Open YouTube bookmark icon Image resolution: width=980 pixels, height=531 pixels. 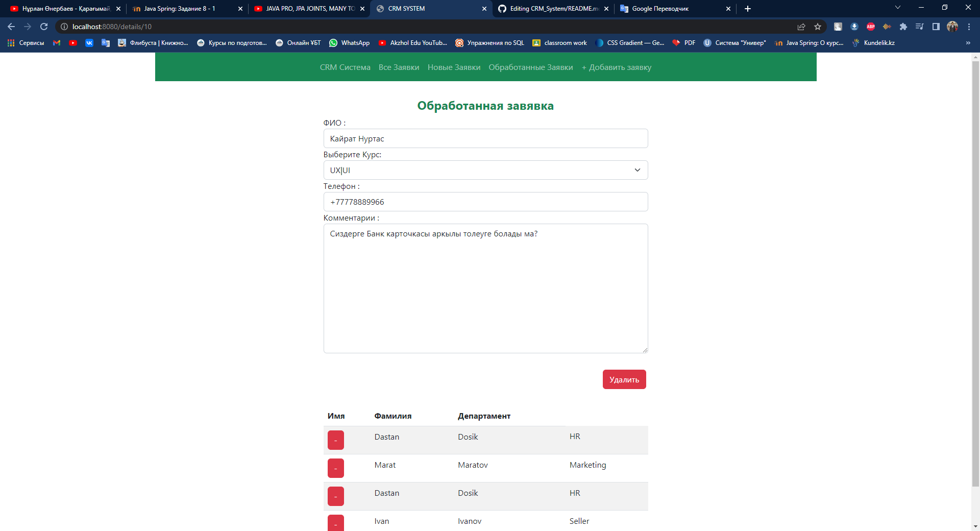click(73, 43)
